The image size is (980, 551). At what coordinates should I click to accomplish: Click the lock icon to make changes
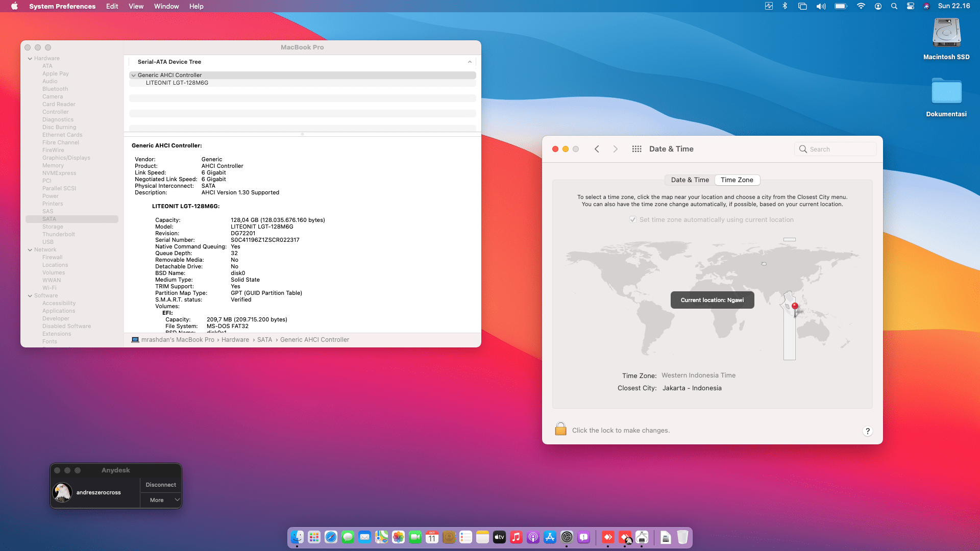[560, 429]
